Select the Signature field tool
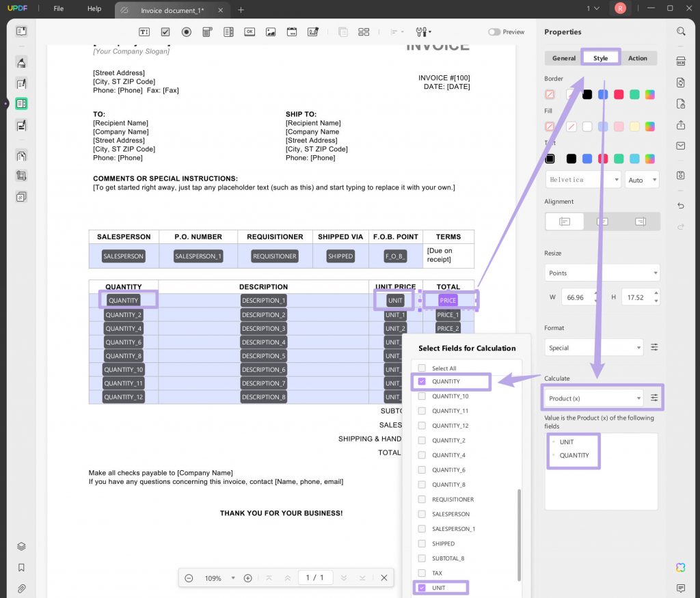 point(313,31)
